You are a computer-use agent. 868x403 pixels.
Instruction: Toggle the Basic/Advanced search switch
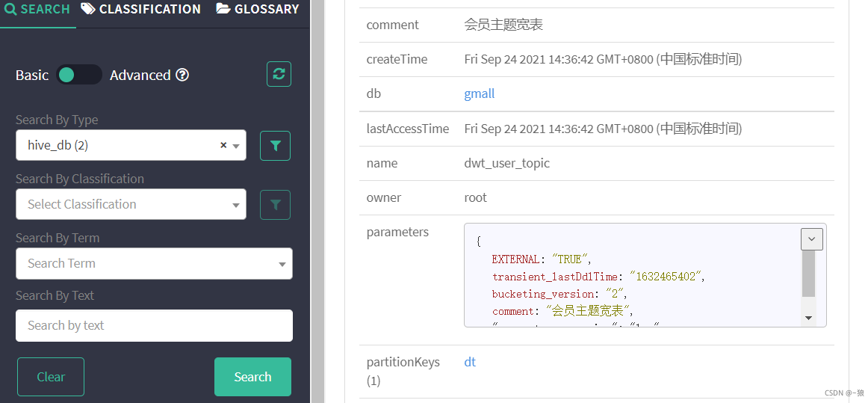pos(79,75)
